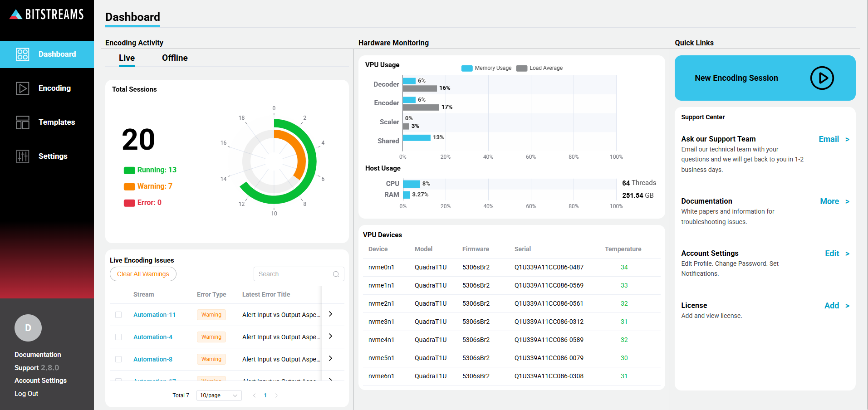The width and height of the screenshot is (868, 410).
Task: Open the user avatar in the sidebar
Action: (28, 328)
